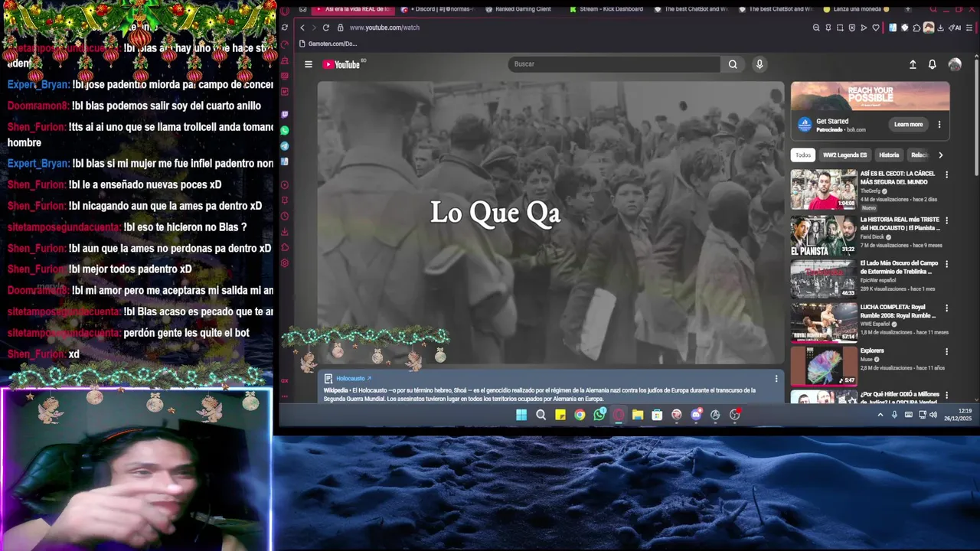
Task: Switch to the Discord browser tab
Action: [x=437, y=9]
